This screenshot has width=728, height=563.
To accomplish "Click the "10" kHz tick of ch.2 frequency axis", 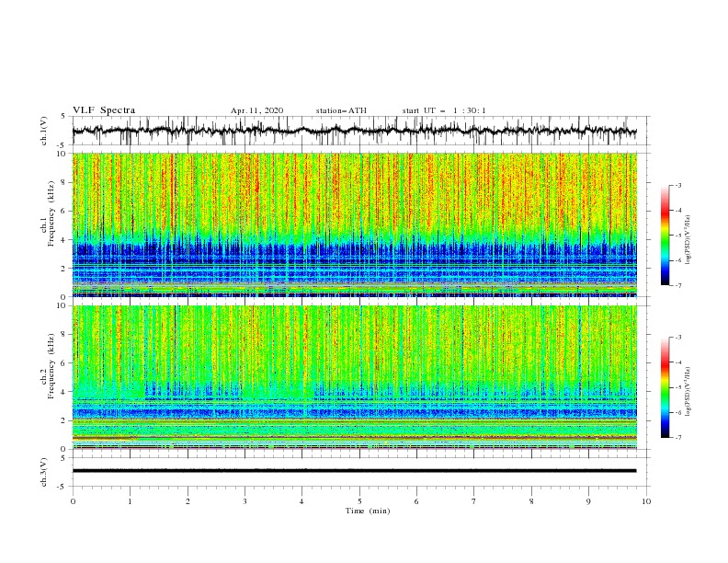I will (x=63, y=305).
